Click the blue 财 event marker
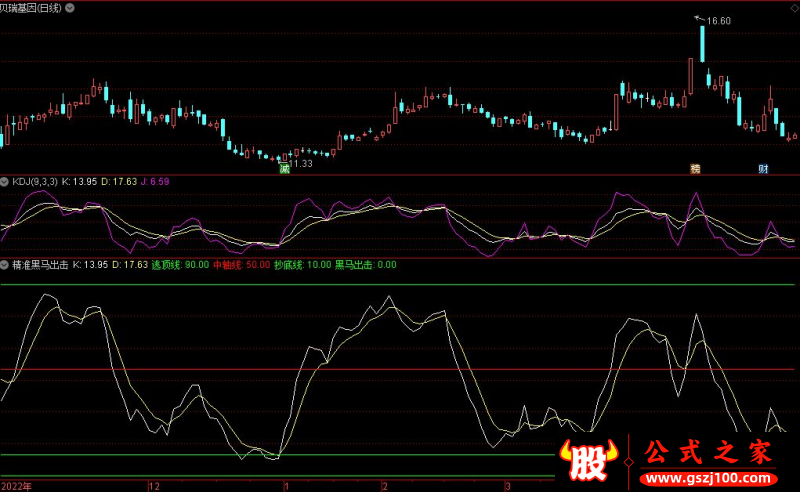This screenshot has width=800, height=492. click(x=763, y=169)
